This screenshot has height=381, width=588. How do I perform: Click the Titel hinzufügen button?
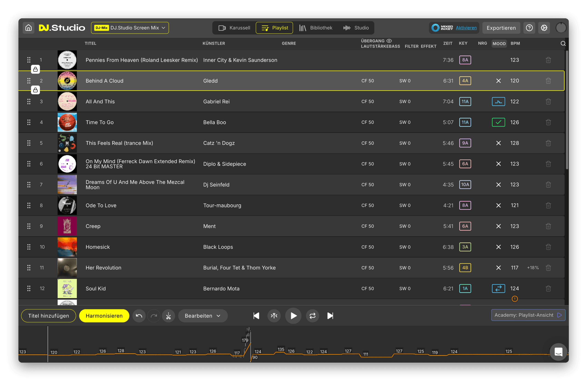(48, 316)
